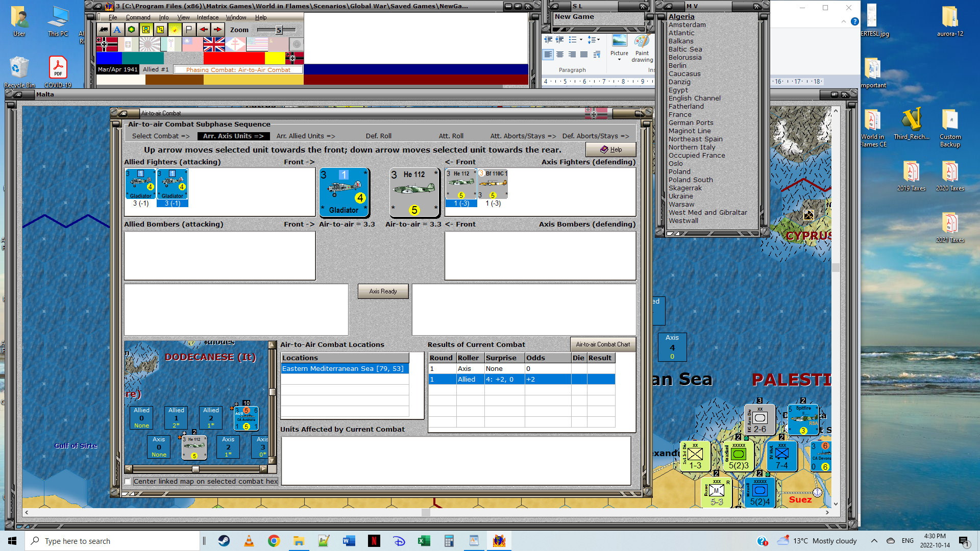Open the Picture dropdown arrow
Viewport: 980px width, 551px height.
click(x=619, y=60)
